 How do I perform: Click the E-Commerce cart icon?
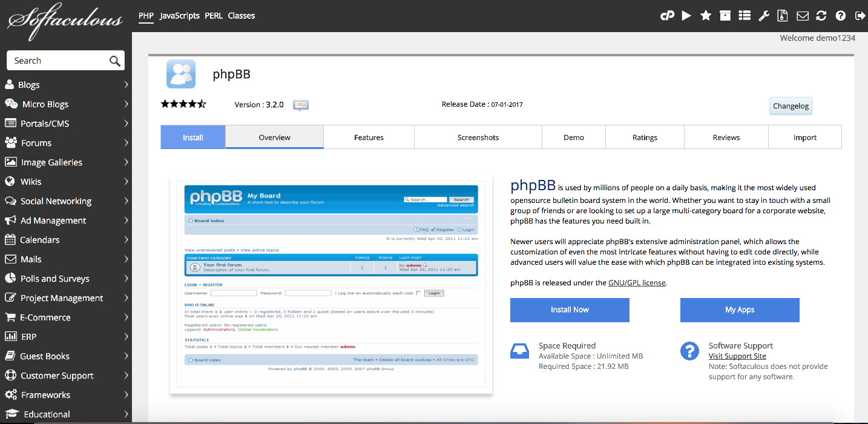10,317
